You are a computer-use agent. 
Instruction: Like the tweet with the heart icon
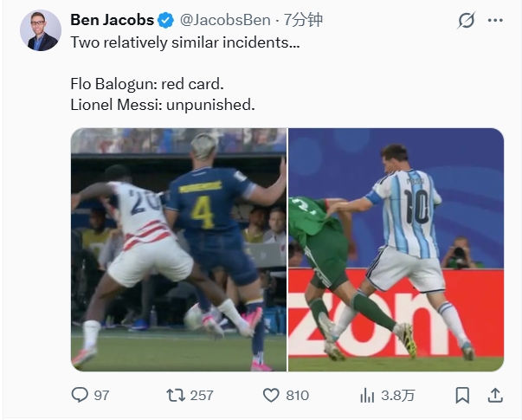click(271, 396)
